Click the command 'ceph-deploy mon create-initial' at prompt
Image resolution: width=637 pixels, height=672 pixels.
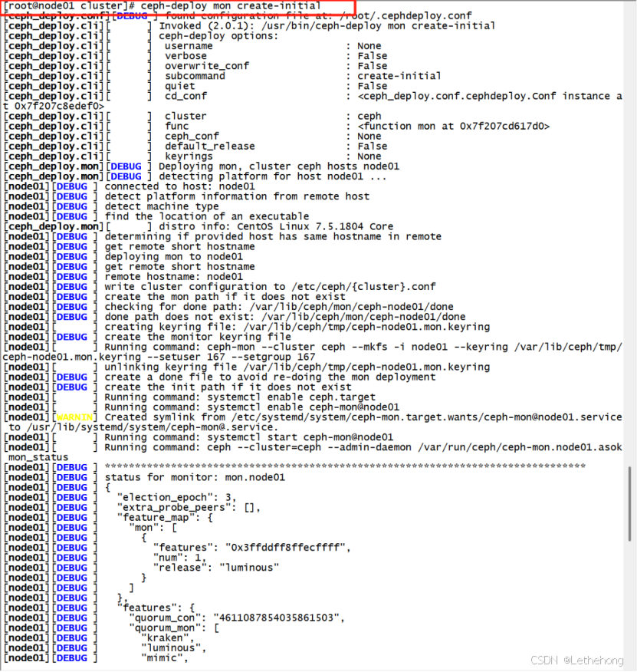pos(231,6)
